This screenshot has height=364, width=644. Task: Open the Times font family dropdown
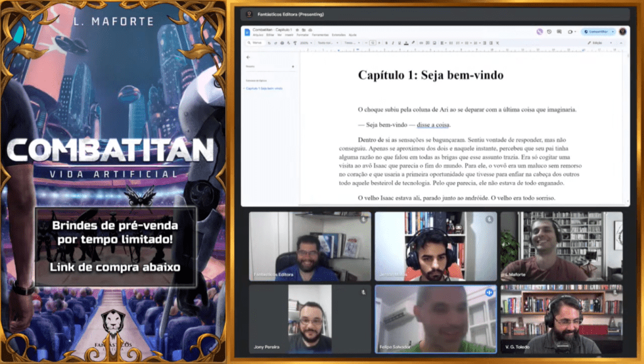coord(350,43)
